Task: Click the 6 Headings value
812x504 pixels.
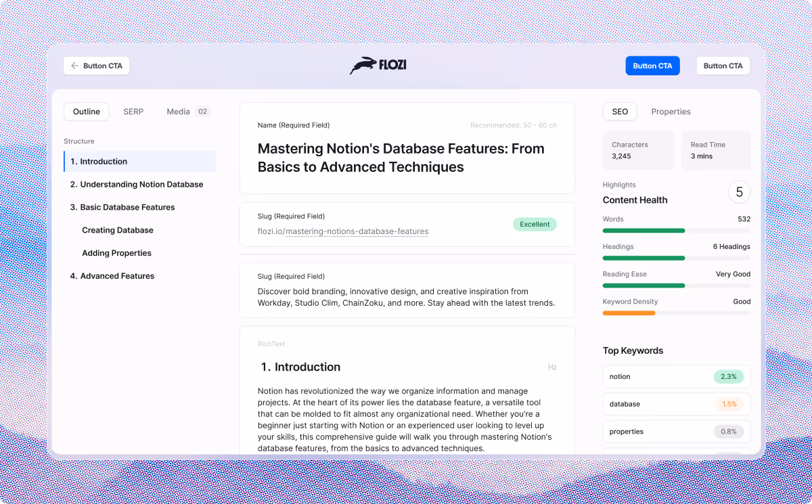Action: pyautogui.click(x=731, y=247)
